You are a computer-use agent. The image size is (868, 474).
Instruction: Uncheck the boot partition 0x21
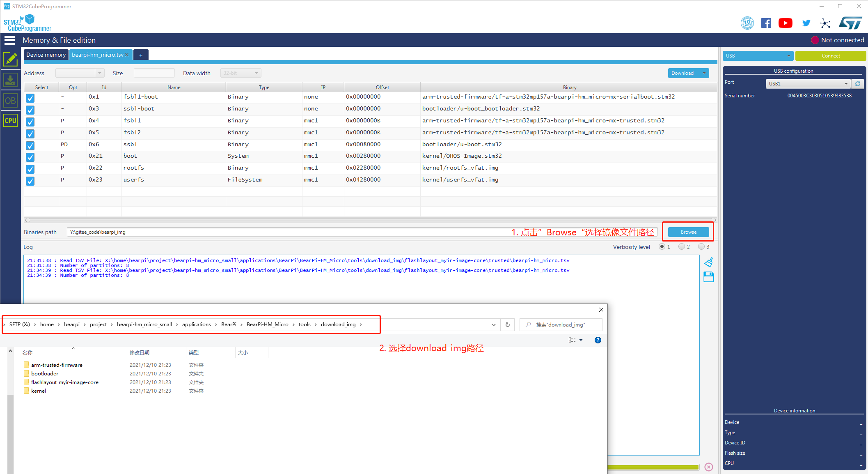[30, 157]
